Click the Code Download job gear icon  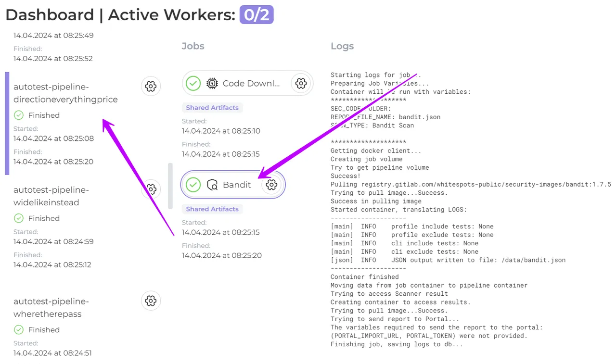(x=301, y=83)
